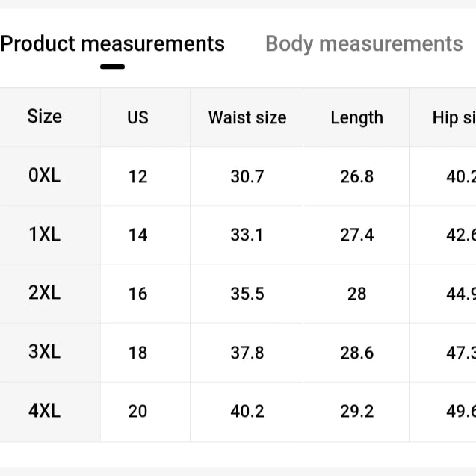The width and height of the screenshot is (476, 476).
Task: Click the Length column header
Action: coord(356,118)
